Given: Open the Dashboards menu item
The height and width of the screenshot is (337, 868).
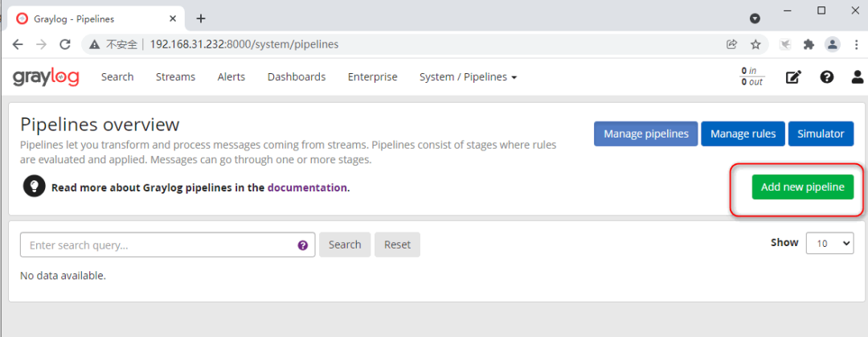Looking at the screenshot, I should click(297, 77).
